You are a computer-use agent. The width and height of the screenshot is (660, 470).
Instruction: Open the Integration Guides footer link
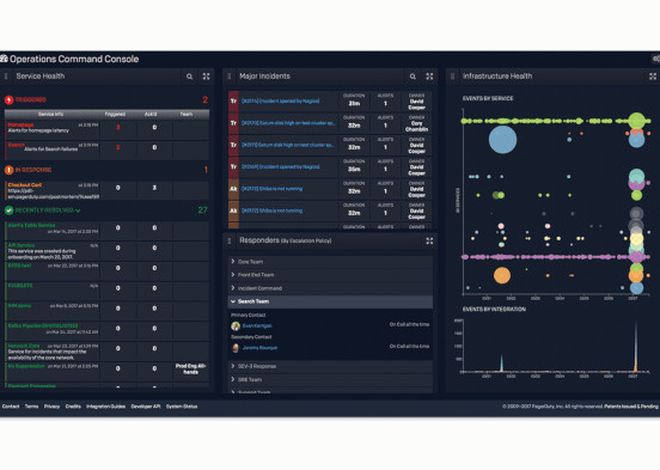[x=106, y=406]
